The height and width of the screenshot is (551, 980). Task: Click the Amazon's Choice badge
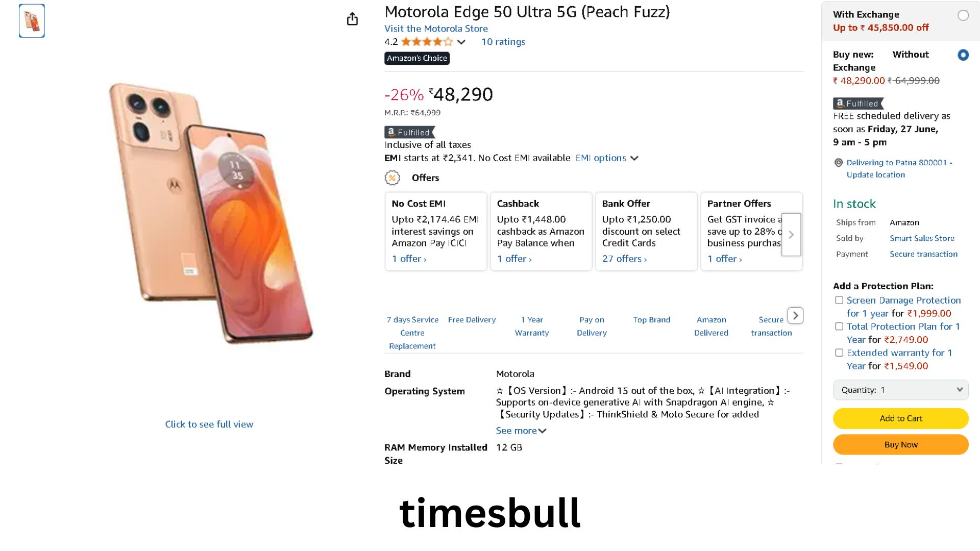pos(416,58)
